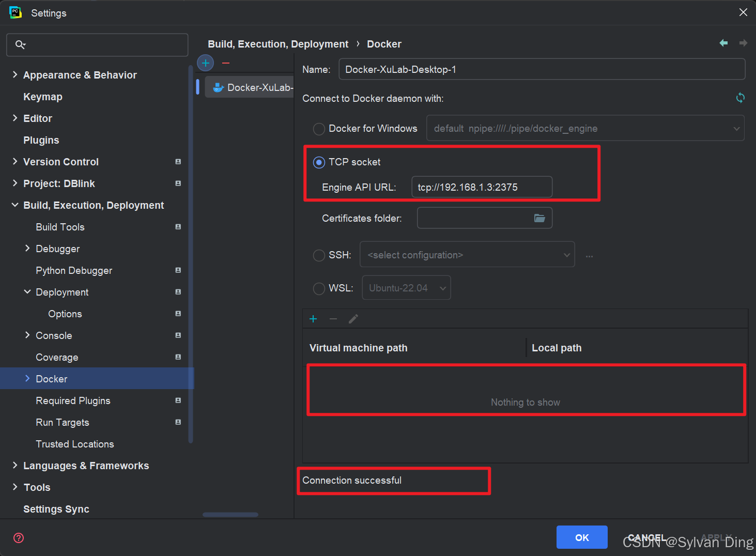Remove the path mapping with the minus icon

tap(333, 319)
